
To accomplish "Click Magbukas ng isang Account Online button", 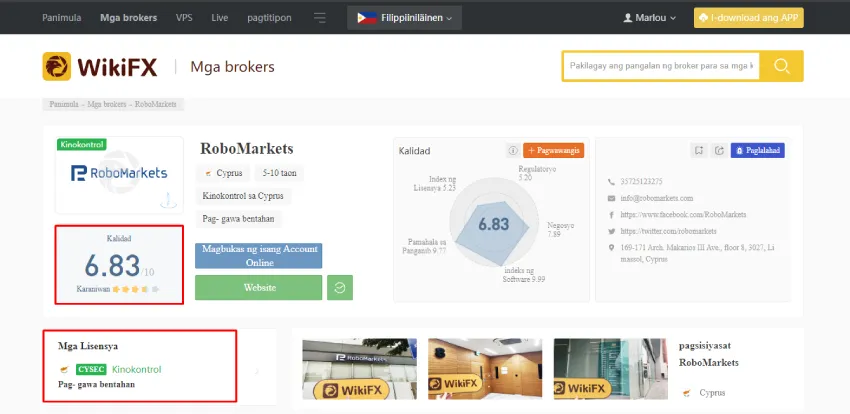I will click(x=259, y=256).
